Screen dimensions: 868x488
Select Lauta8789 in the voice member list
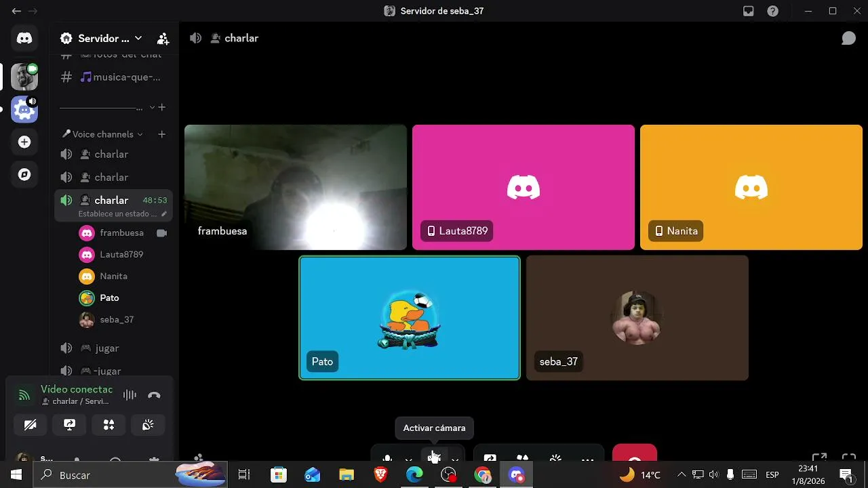point(122,255)
